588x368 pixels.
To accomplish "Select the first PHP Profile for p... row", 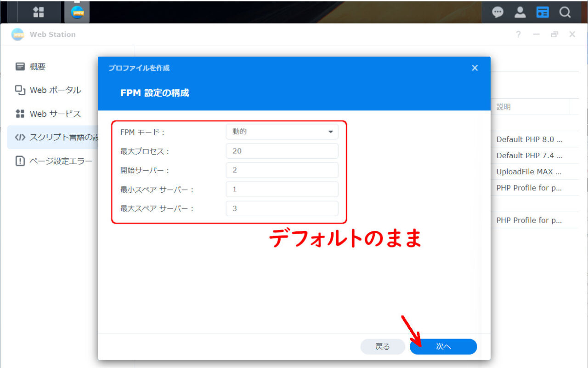I will [535, 188].
